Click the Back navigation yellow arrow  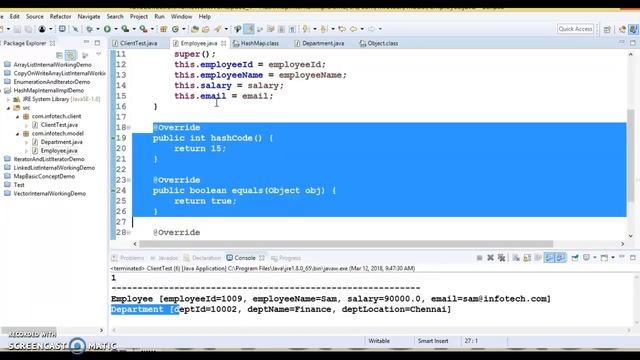click(x=353, y=29)
